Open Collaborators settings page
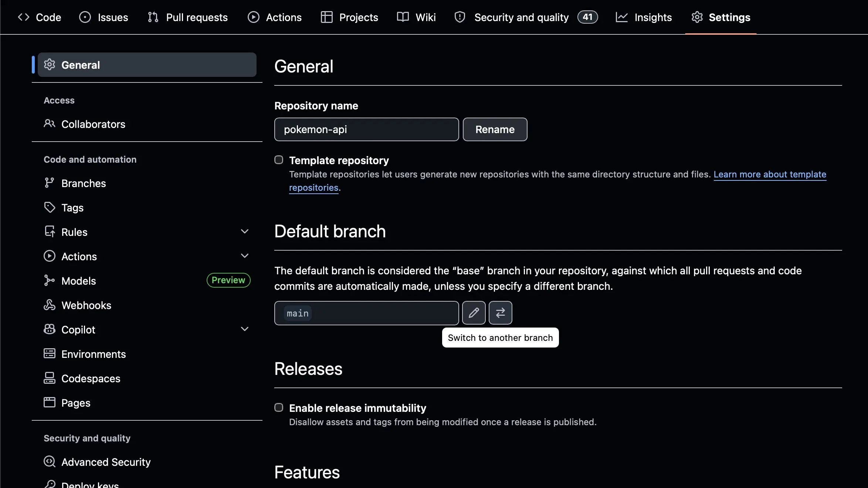The height and width of the screenshot is (488, 868). pyautogui.click(x=147, y=124)
